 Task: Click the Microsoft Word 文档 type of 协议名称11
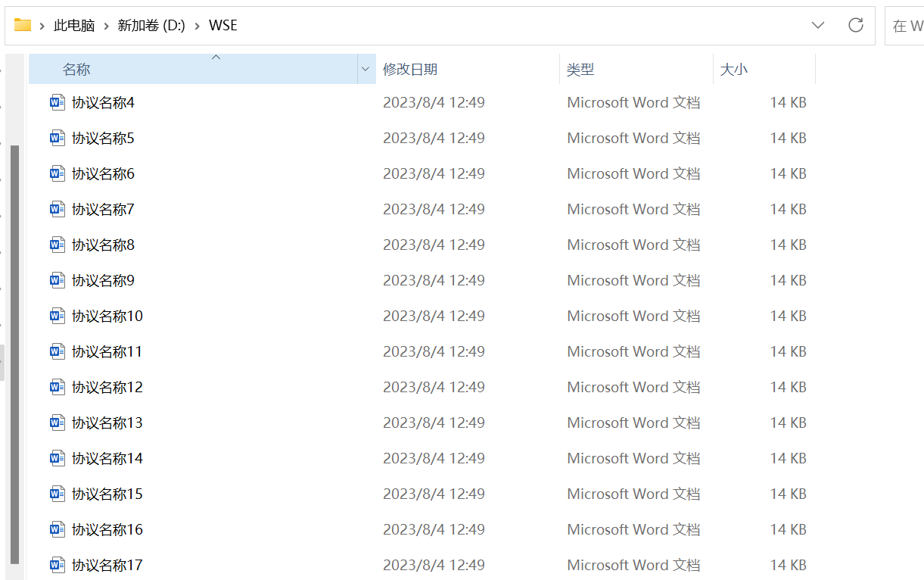point(633,351)
